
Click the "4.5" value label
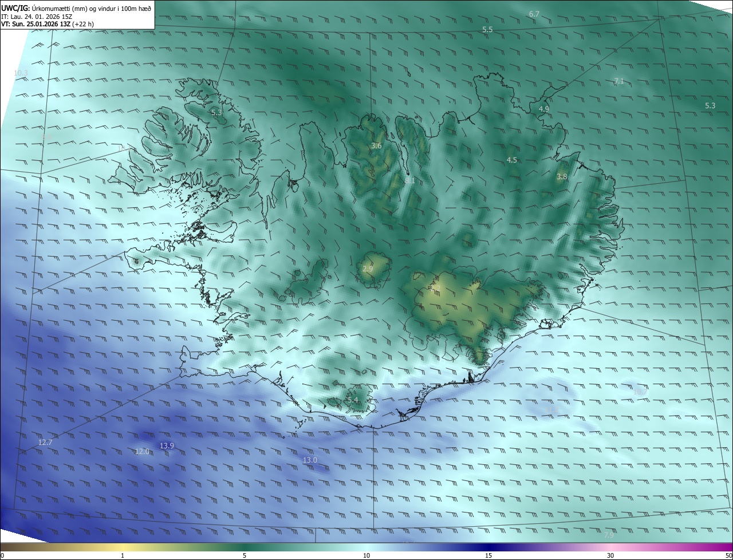click(x=512, y=160)
